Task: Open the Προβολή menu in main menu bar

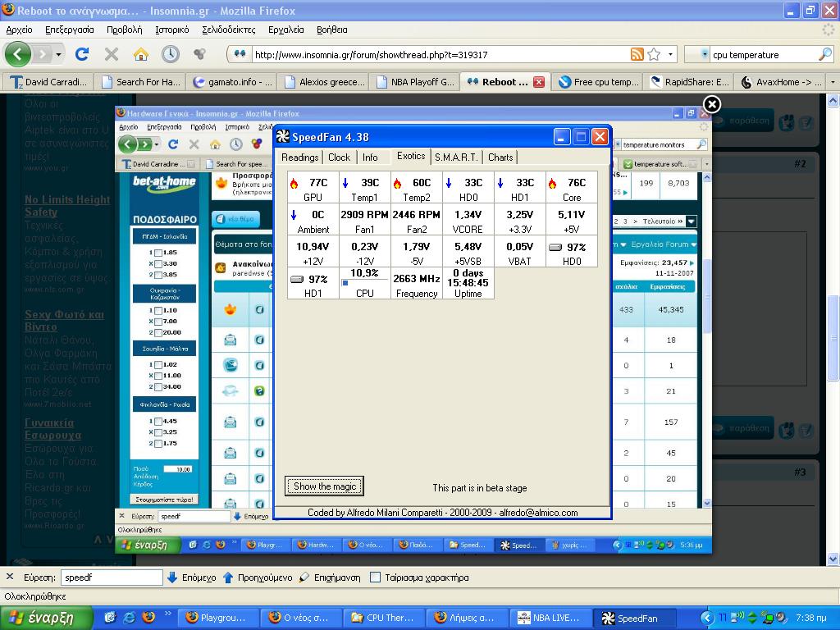Action: pyautogui.click(x=125, y=30)
